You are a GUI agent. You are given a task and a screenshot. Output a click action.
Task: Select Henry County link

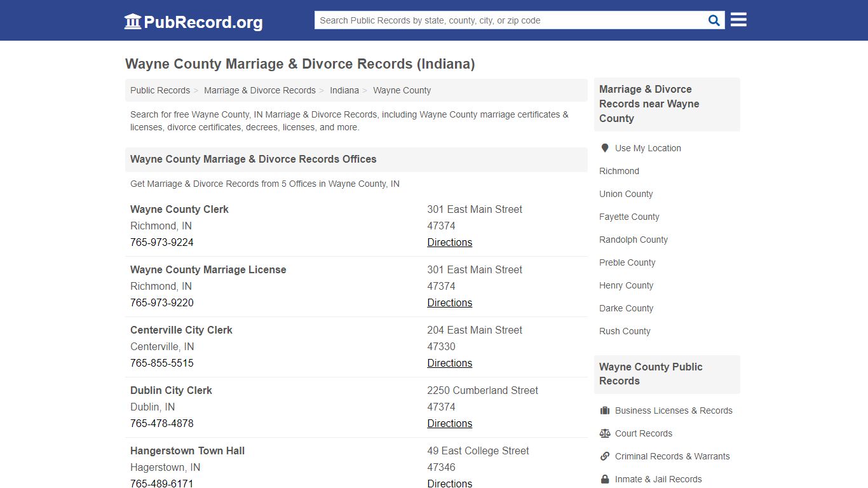tap(626, 285)
